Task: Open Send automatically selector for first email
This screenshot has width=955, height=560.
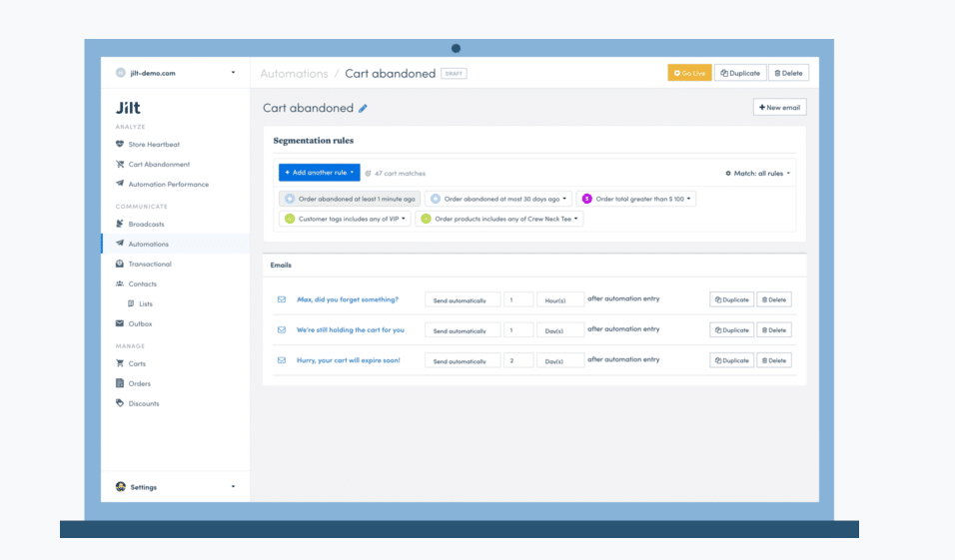Action: (x=460, y=300)
